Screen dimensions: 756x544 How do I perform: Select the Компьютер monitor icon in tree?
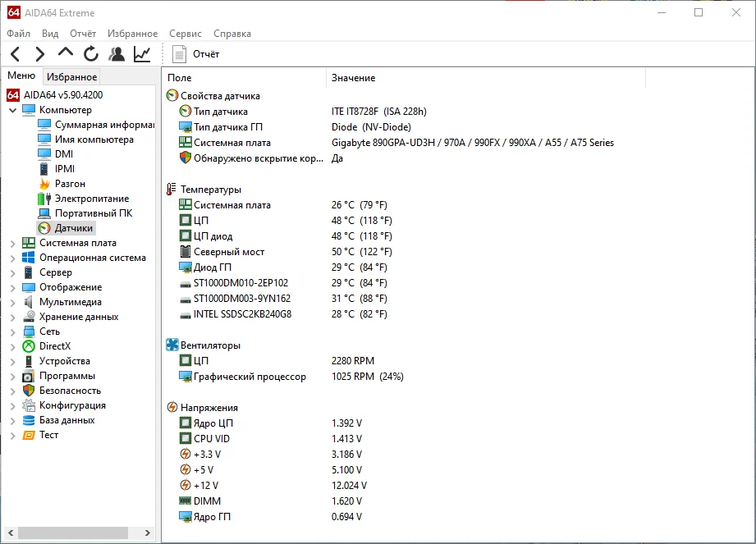pyautogui.click(x=29, y=110)
